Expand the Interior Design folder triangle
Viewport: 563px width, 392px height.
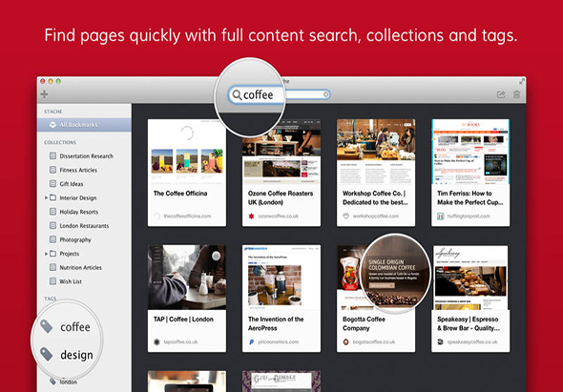[46, 197]
